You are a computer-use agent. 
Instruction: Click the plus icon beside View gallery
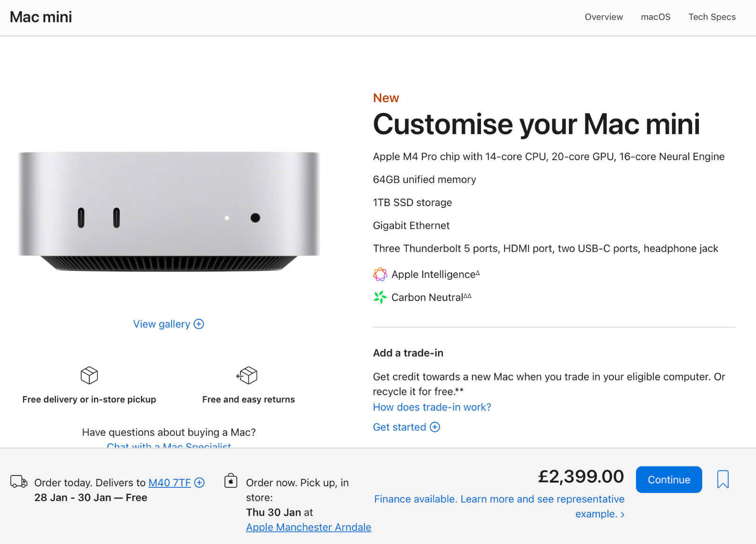pos(199,324)
